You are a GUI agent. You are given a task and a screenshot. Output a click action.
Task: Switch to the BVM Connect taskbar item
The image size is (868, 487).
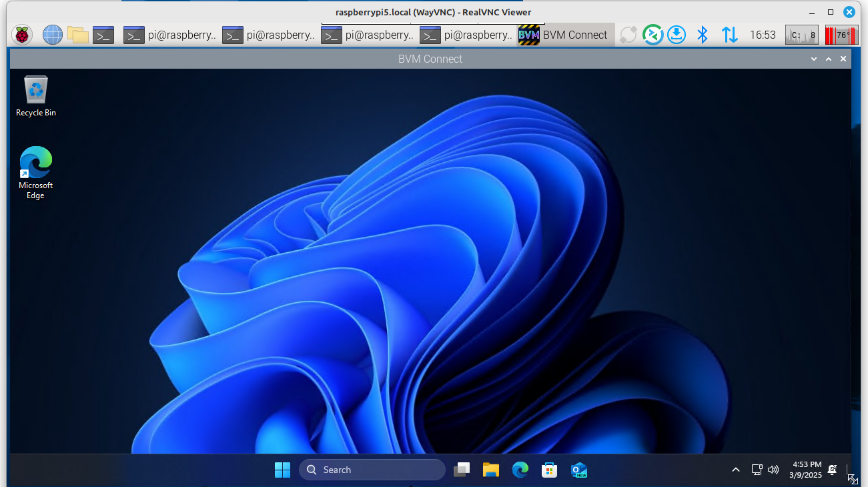point(564,35)
